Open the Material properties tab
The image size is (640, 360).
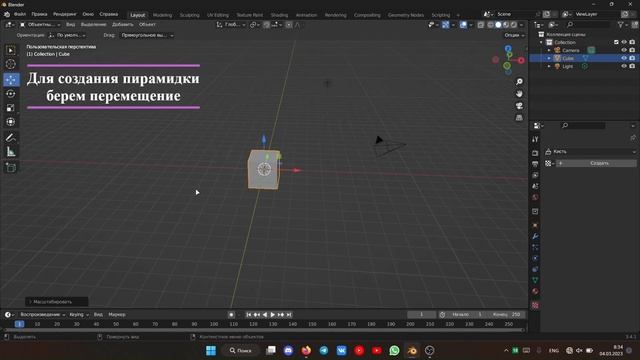coord(535,291)
